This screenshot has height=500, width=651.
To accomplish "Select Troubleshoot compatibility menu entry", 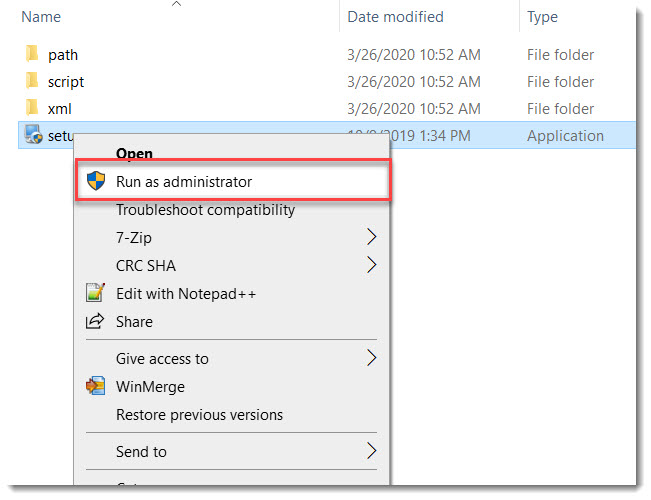I will [x=205, y=210].
